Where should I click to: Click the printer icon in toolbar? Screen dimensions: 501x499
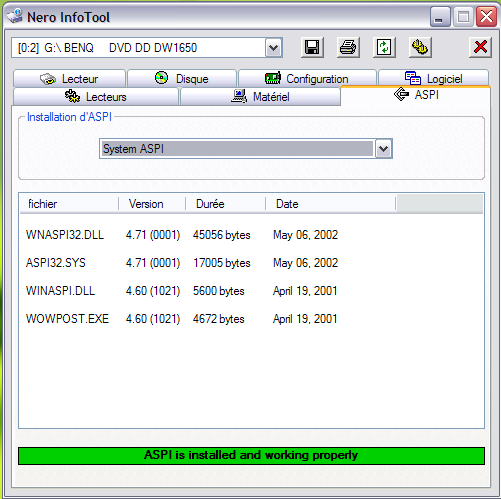click(348, 47)
